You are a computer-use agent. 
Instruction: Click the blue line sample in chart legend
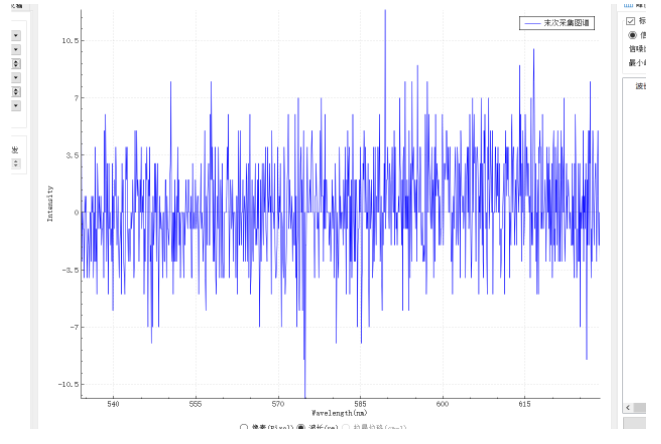click(x=532, y=22)
